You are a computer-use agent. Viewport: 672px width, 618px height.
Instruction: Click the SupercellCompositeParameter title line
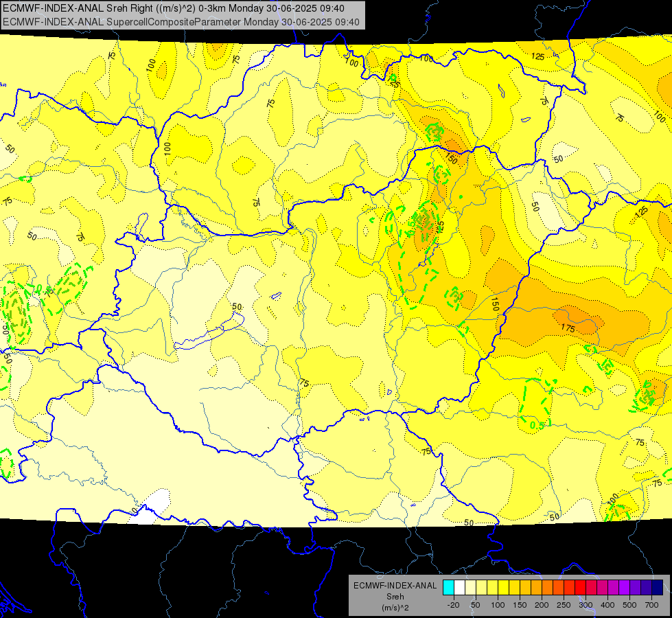[181, 22]
